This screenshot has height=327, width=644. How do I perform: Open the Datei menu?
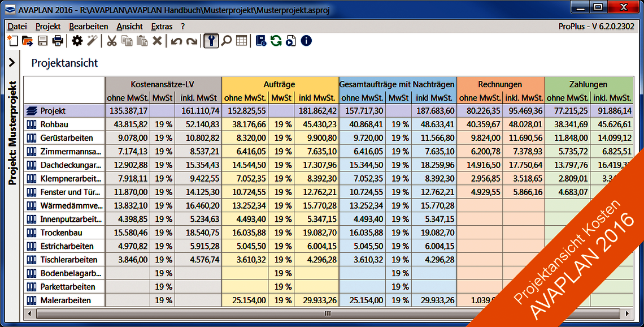(x=18, y=27)
